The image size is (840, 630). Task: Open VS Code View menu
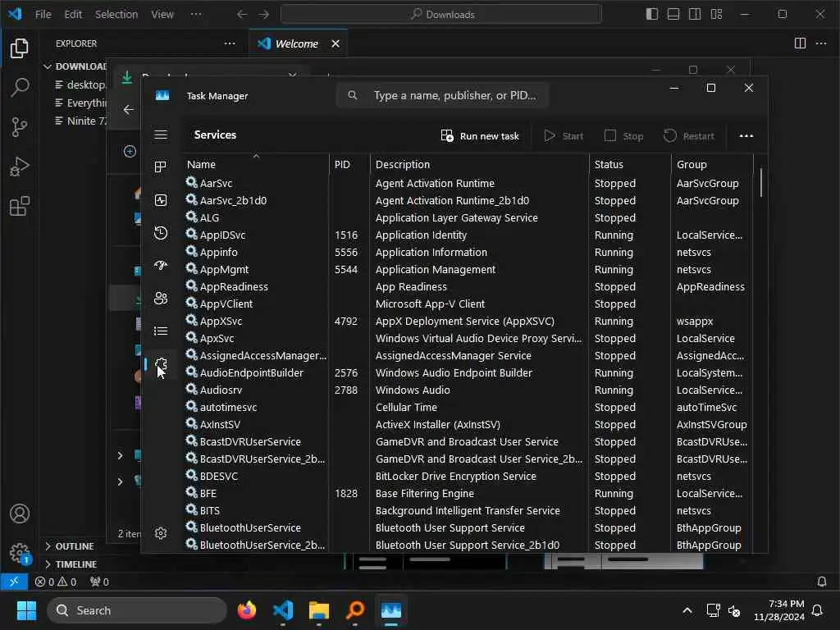[x=162, y=15]
